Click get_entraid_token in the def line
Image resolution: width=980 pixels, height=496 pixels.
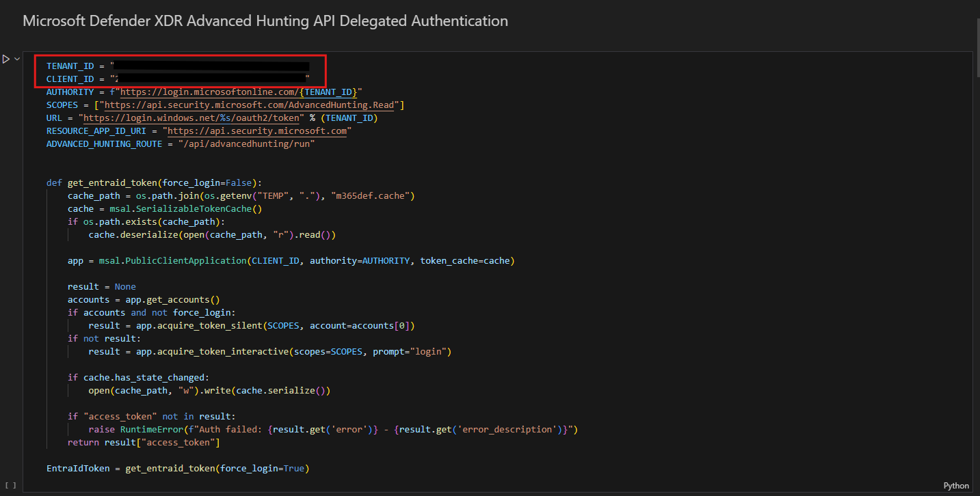point(112,183)
